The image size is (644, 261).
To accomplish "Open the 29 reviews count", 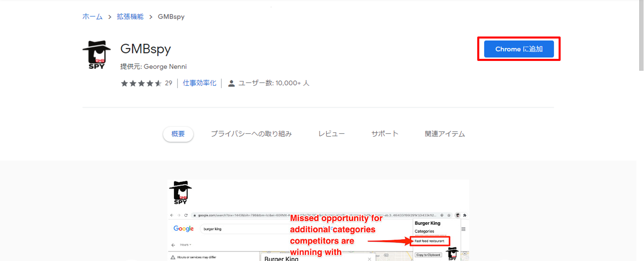I will [x=169, y=83].
